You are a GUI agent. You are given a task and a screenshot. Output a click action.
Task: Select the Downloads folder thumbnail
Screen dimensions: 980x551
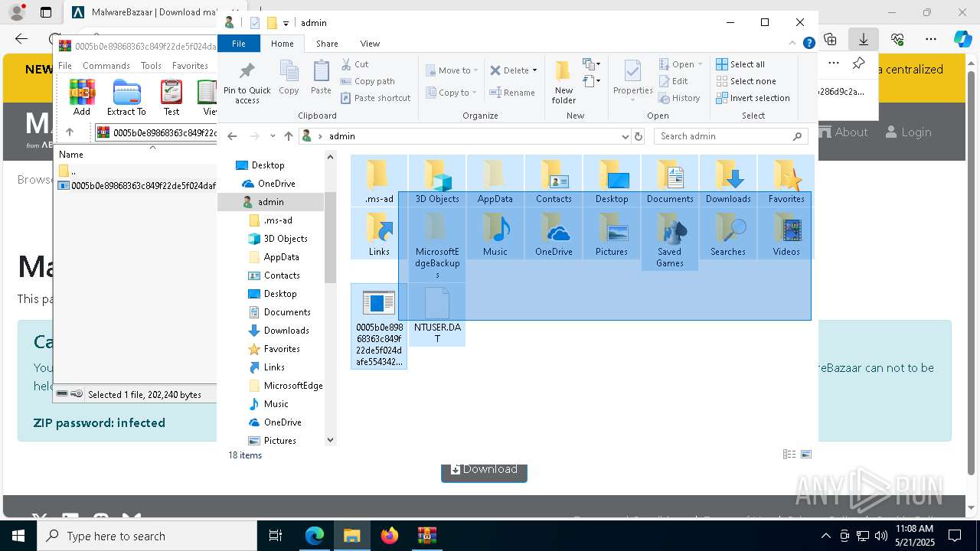click(x=728, y=181)
